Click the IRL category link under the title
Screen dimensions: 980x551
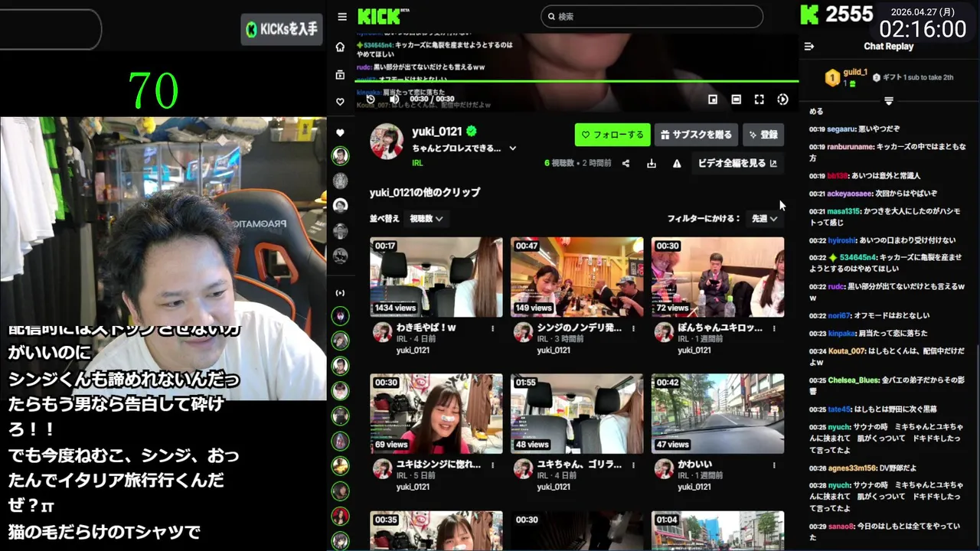[x=417, y=163]
